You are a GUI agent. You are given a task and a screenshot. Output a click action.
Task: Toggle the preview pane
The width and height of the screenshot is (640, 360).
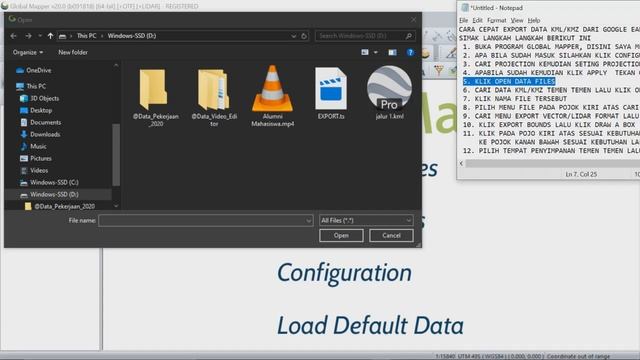392,52
